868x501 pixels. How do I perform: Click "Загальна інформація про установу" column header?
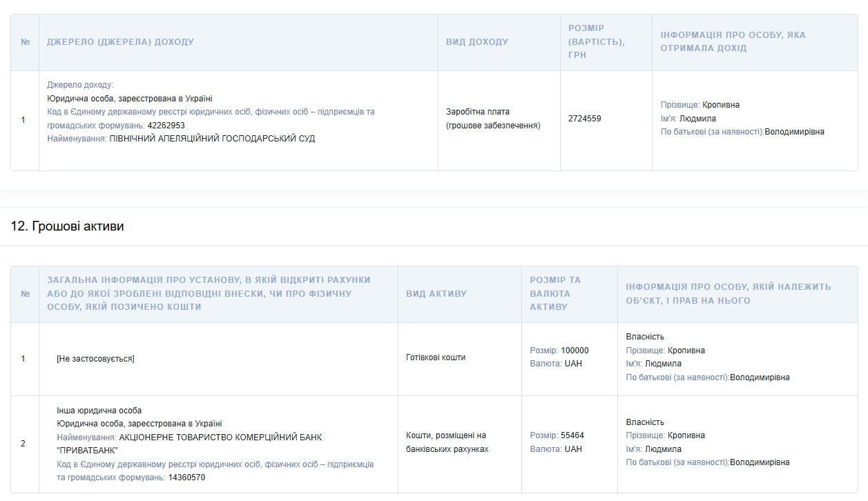pyautogui.click(x=209, y=293)
